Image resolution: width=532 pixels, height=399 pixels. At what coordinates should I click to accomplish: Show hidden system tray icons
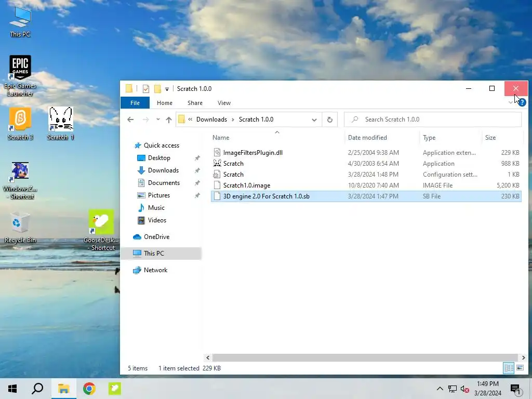click(x=440, y=389)
